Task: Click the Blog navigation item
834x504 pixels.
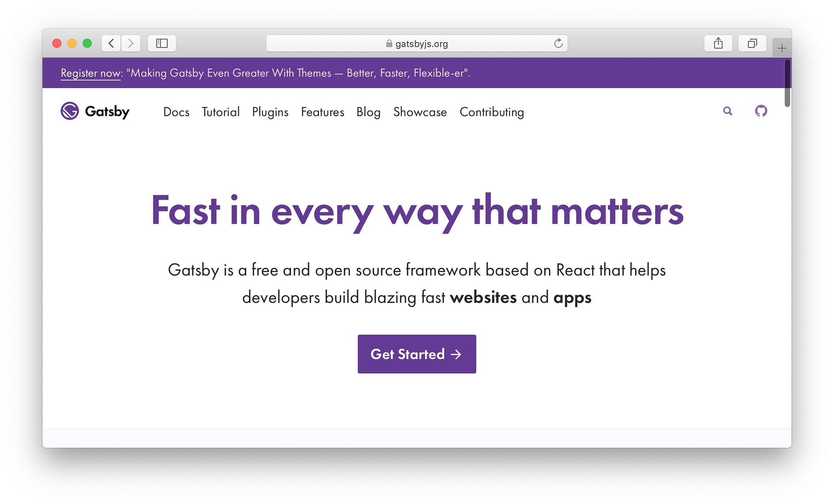Action: (x=369, y=112)
